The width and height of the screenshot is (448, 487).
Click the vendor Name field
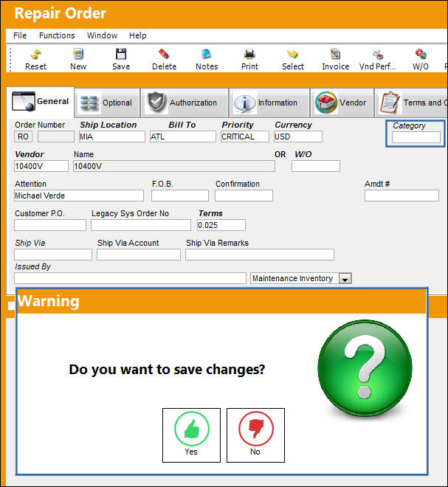pos(174,166)
